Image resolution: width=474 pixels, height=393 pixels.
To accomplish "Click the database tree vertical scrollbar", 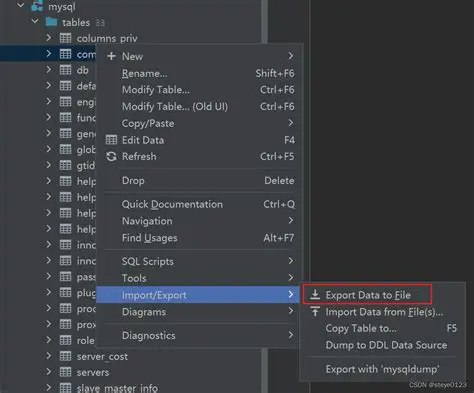I will tap(264, 22).
